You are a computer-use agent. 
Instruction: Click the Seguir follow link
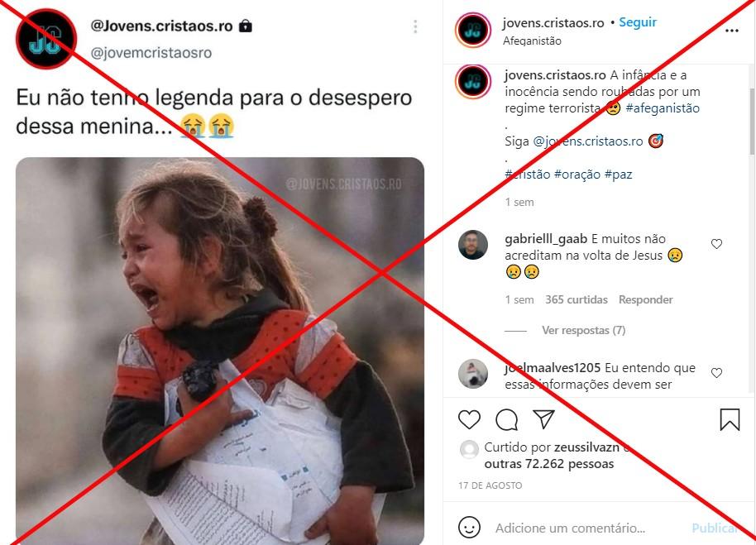pyautogui.click(x=638, y=22)
